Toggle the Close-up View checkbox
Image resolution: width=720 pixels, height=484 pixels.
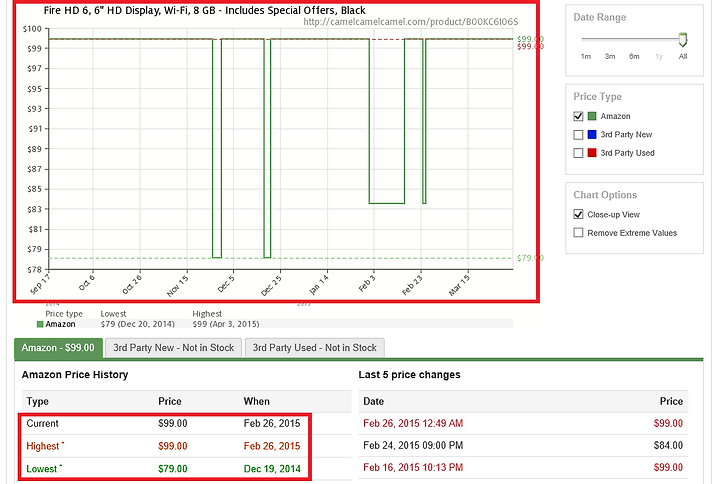(x=578, y=214)
